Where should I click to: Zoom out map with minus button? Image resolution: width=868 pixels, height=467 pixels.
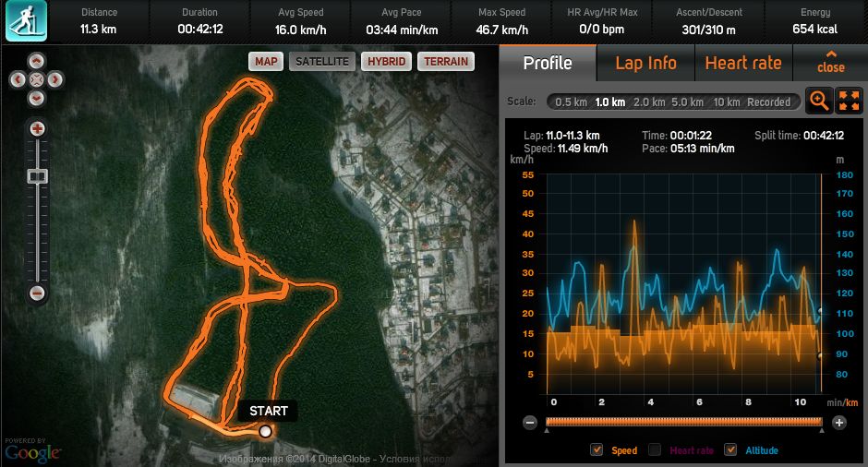[37, 293]
